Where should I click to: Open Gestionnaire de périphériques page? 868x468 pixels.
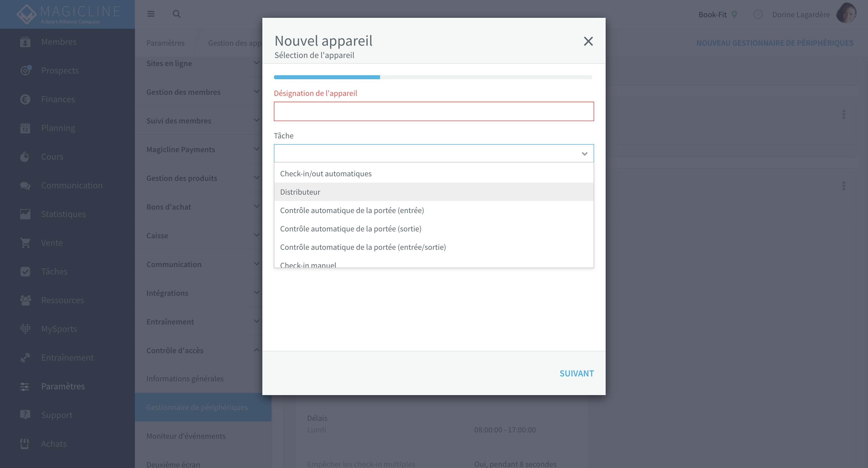pos(203,407)
